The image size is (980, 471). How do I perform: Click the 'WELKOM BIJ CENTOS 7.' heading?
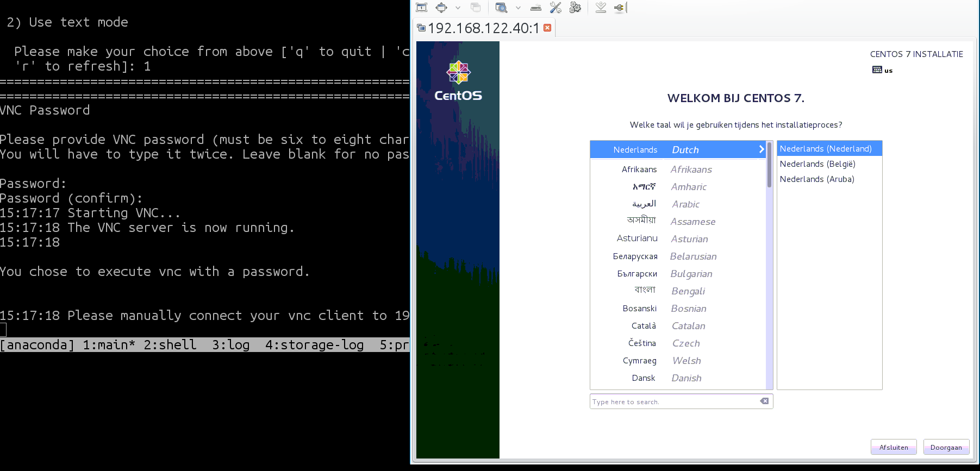(736, 98)
